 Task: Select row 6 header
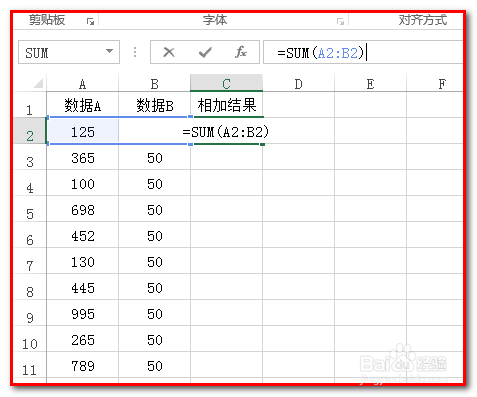pyautogui.click(x=30, y=235)
